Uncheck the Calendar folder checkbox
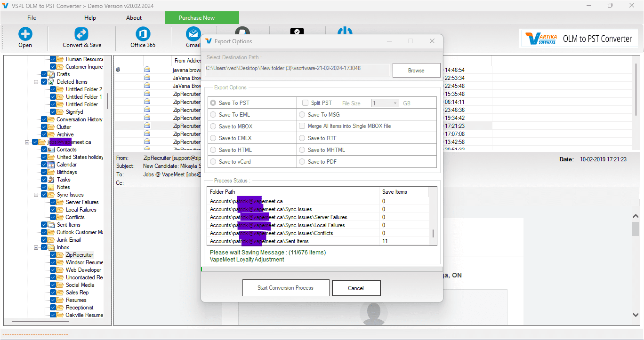 click(44, 165)
